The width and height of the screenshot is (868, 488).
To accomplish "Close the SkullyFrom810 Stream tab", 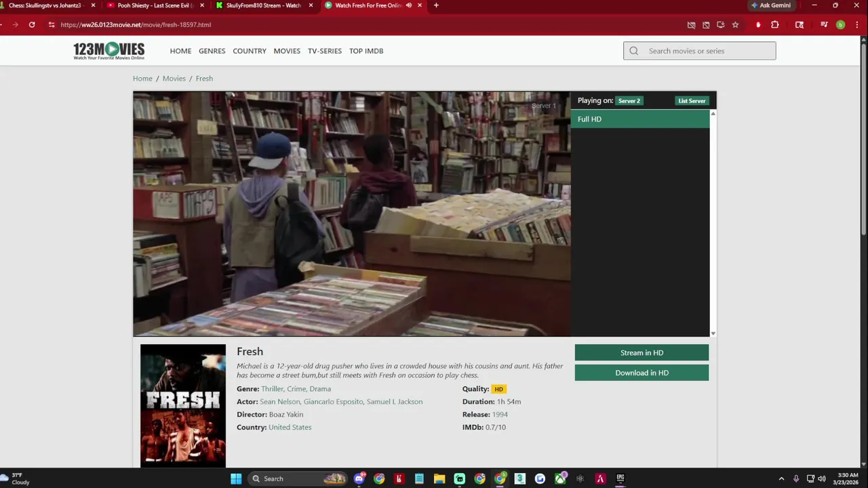I will tap(311, 5).
